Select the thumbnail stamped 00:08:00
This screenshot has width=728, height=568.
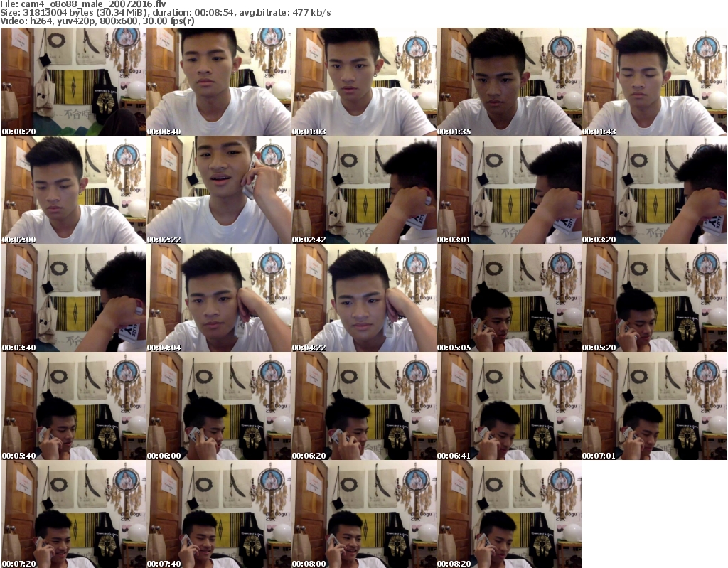click(364, 514)
